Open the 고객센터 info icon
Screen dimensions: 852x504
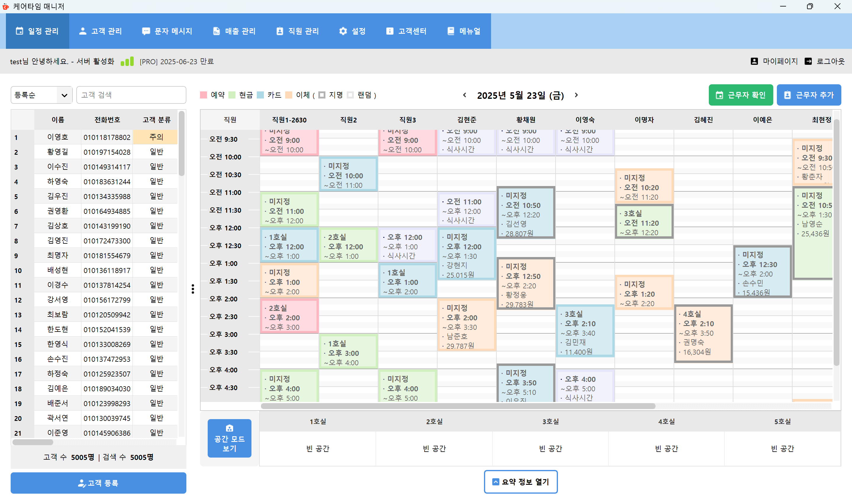tap(390, 31)
